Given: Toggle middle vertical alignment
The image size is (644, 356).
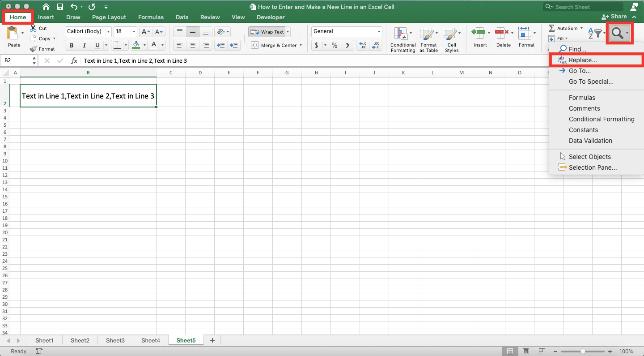Looking at the screenshot, I should coord(193,32).
